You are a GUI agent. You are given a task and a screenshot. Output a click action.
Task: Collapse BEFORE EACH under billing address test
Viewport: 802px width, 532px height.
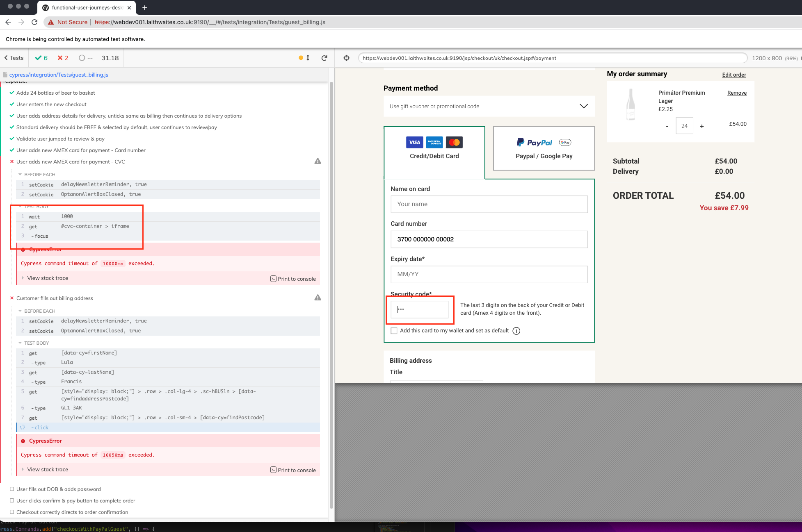tap(39, 311)
